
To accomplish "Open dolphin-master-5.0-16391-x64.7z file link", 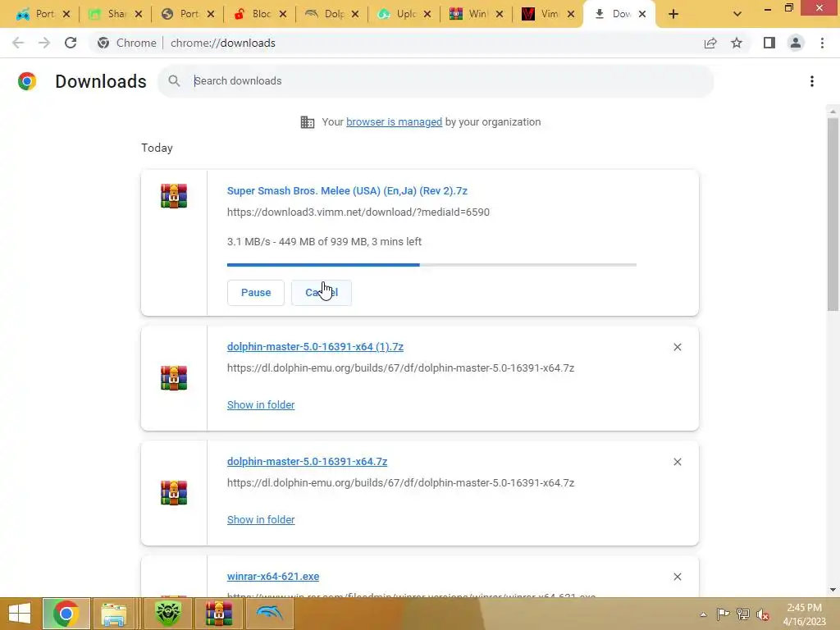I will tap(307, 461).
